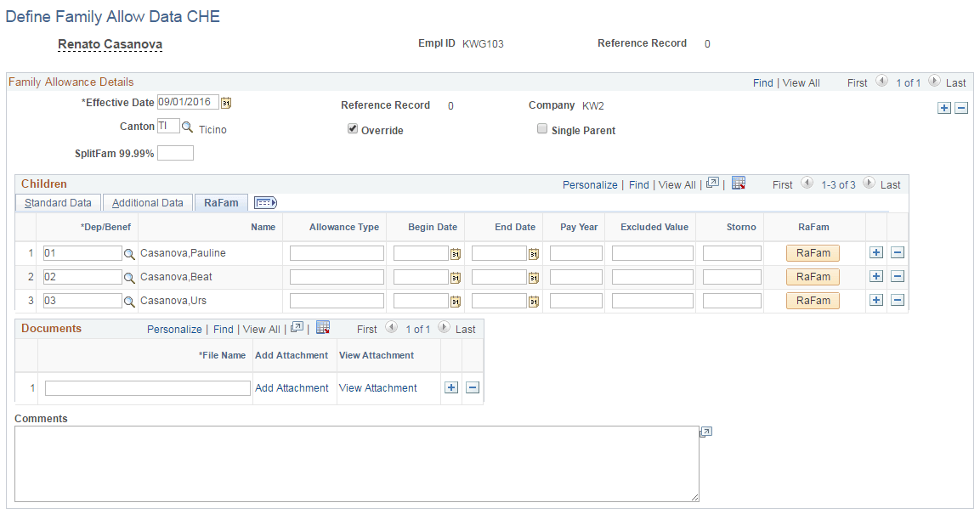Download the Children grid to spreadsheet
The image size is (980, 514).
point(738,184)
